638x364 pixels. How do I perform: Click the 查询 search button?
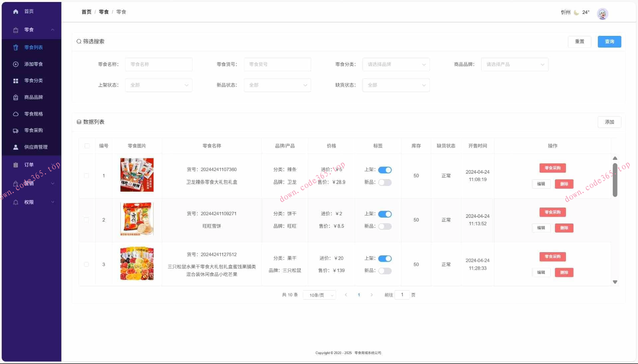coord(609,42)
